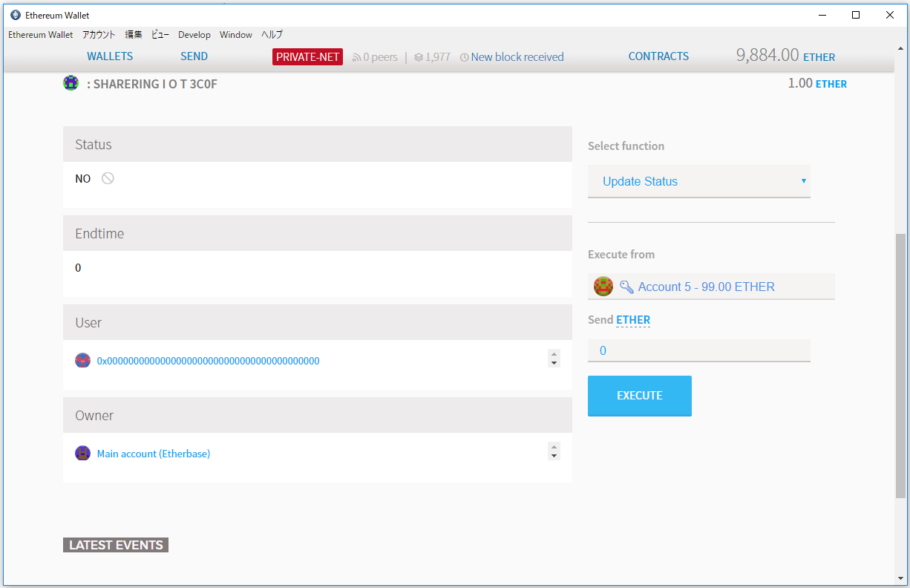Click the User field up stepper arrow
Screen dimensions: 910x588
(x=554, y=354)
